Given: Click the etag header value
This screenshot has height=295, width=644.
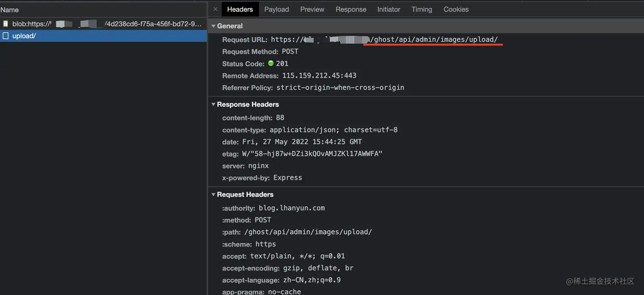Looking at the screenshot, I should [312, 154].
